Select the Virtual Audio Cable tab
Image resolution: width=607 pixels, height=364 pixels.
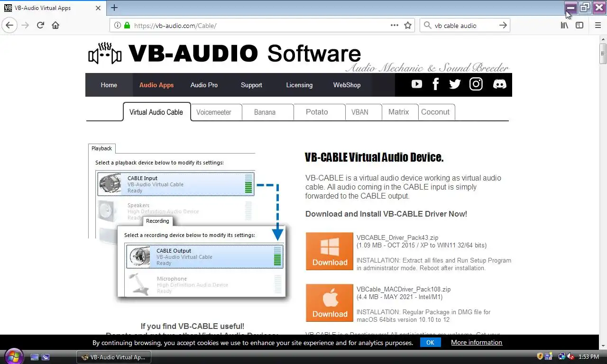click(156, 112)
